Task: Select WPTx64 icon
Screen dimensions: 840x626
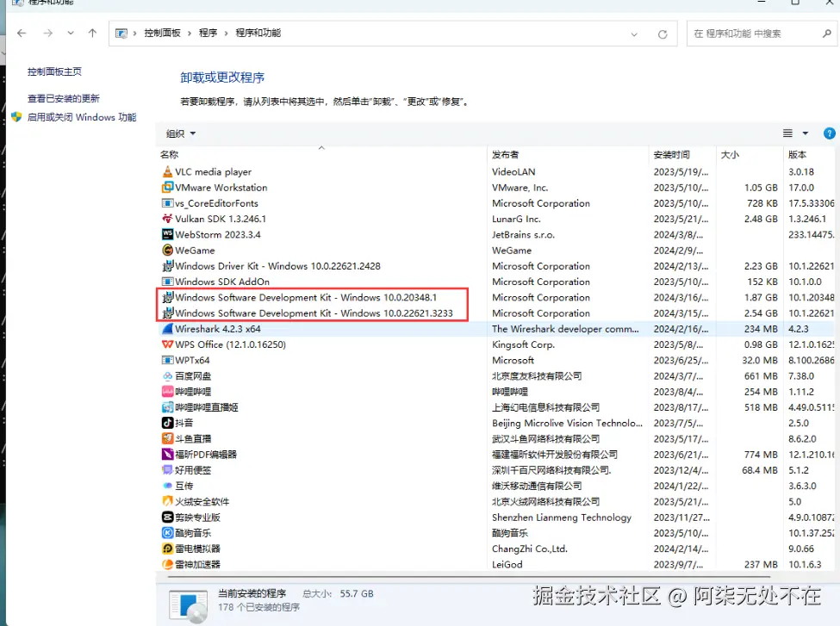Action: pyautogui.click(x=168, y=361)
